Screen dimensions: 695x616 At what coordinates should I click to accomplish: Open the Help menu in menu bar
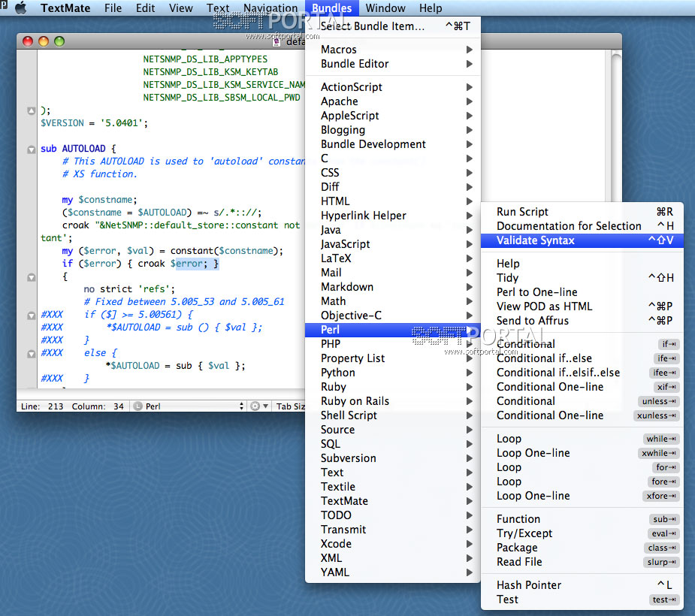(x=431, y=8)
